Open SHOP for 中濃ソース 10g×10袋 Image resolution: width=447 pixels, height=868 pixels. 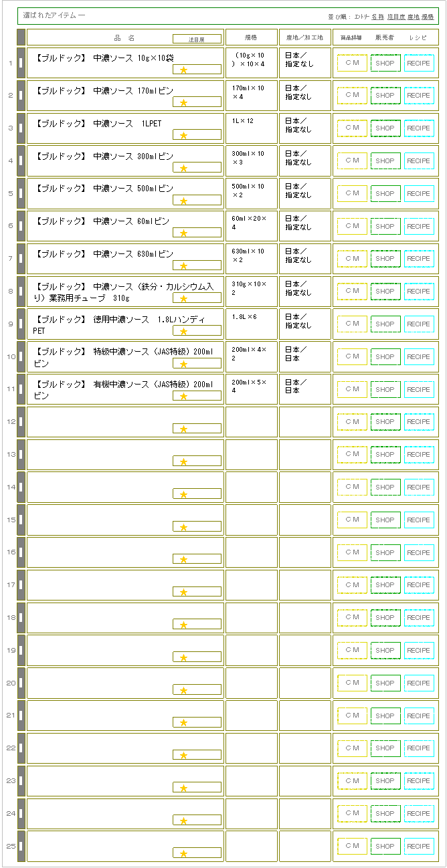pyautogui.click(x=385, y=63)
